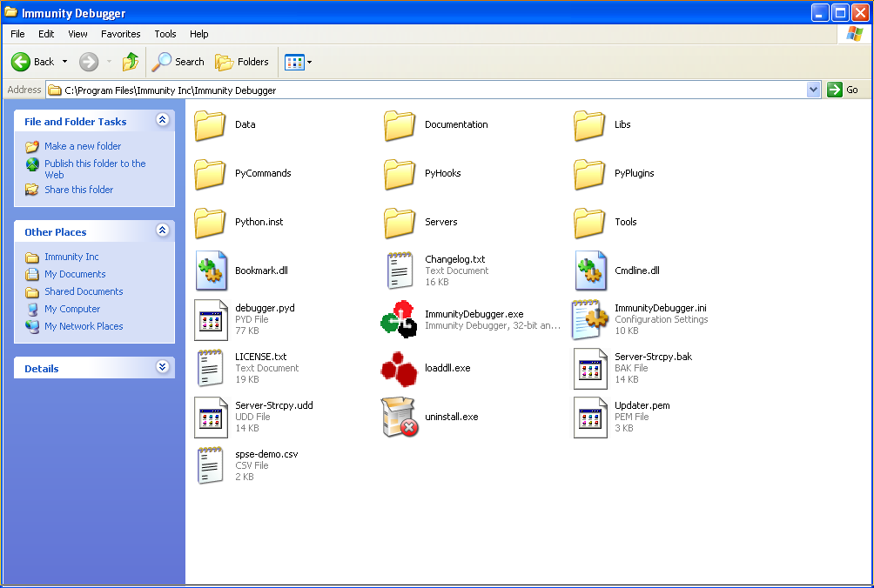The height and width of the screenshot is (588, 874).
Task: Expand the Details panel
Action: tap(162, 367)
